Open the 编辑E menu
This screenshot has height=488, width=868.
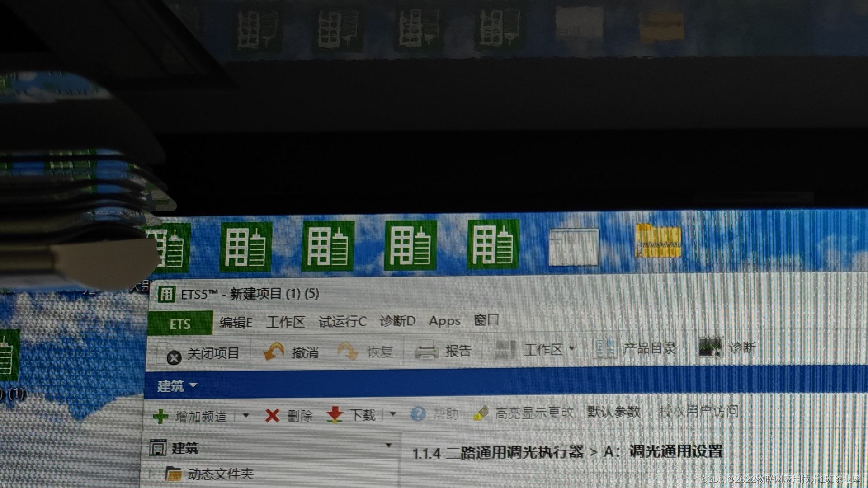(x=236, y=323)
